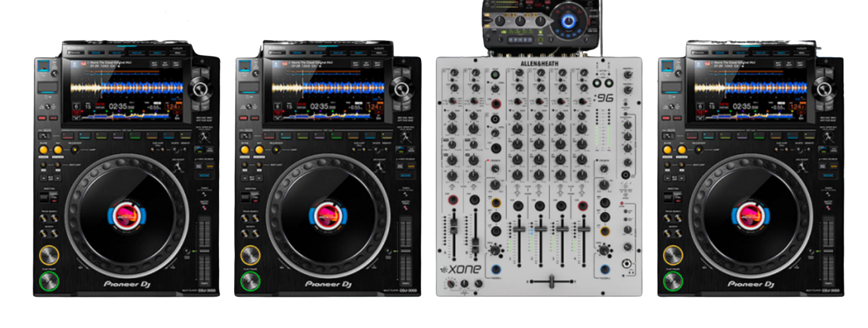
Task: Click the blue glowing knob on the RMX-1000
Action: pyautogui.click(x=568, y=21)
